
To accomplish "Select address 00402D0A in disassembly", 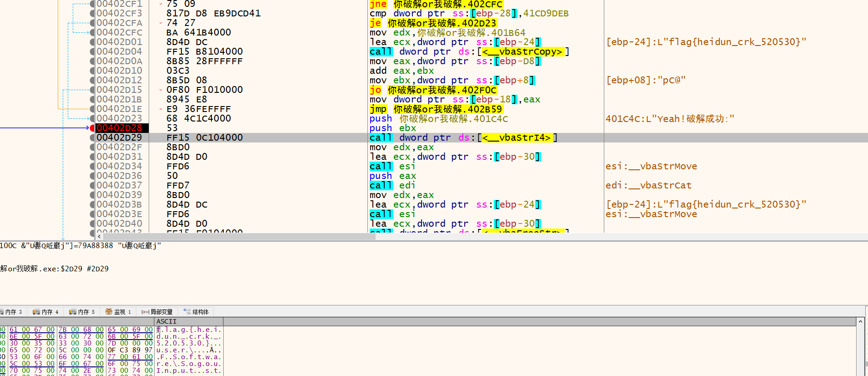I will click(x=119, y=61).
